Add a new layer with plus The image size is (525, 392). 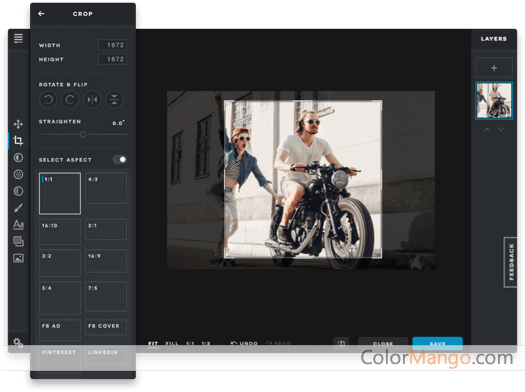coord(494,68)
